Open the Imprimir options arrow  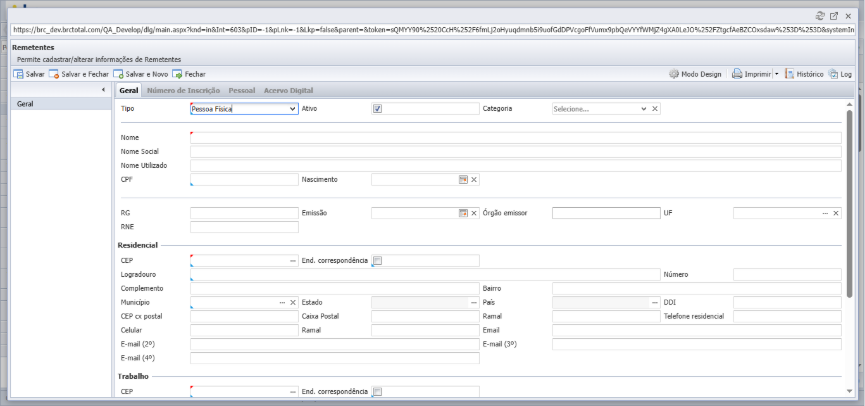coord(777,74)
